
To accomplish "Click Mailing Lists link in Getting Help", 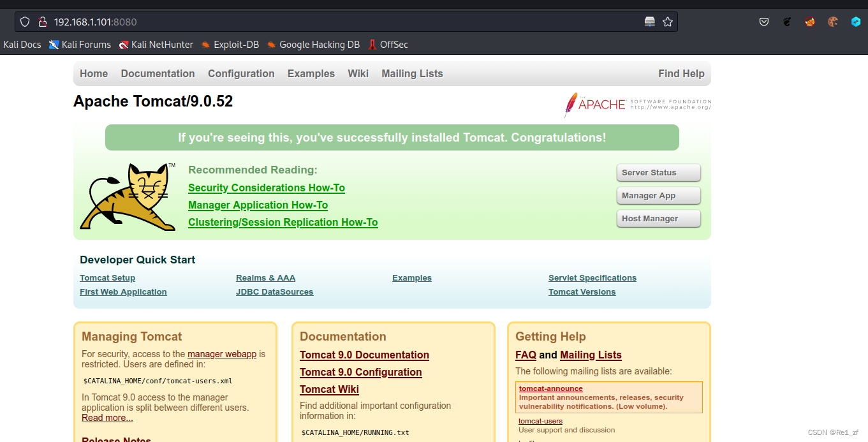I will pos(591,355).
